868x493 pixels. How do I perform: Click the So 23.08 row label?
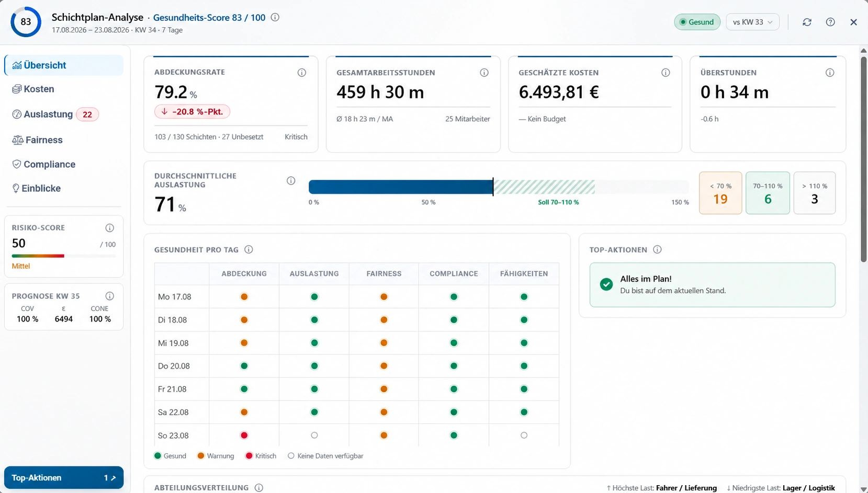173,435
